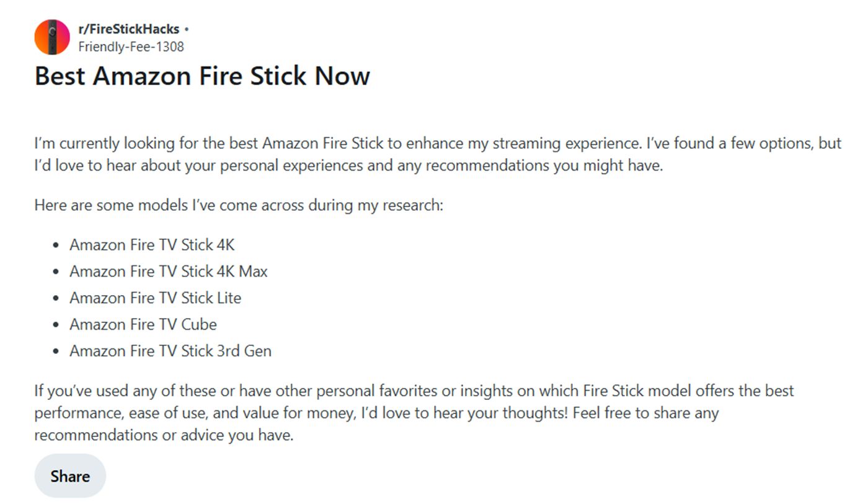
Task: Click the bullet next to Fire TV Stick 4K Max
Action: (57, 272)
